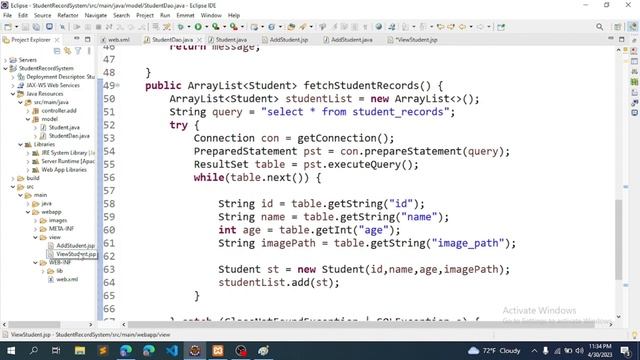The height and width of the screenshot is (360, 640).
Task: Open the Back navigation history dropdown
Action: 471,27
